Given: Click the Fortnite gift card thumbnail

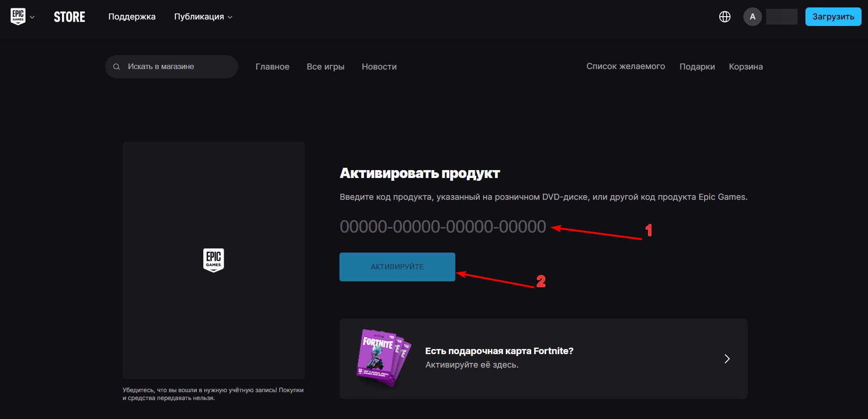Looking at the screenshot, I should 382,358.
